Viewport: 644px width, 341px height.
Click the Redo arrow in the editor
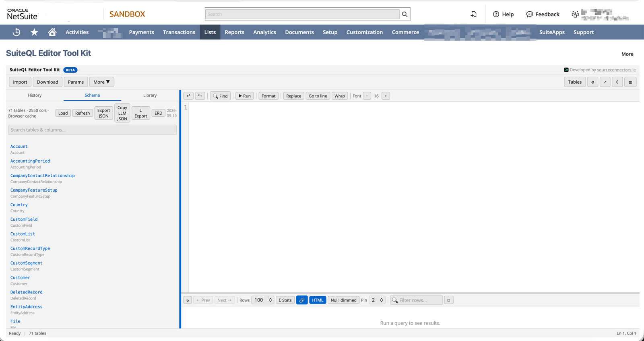click(x=200, y=96)
